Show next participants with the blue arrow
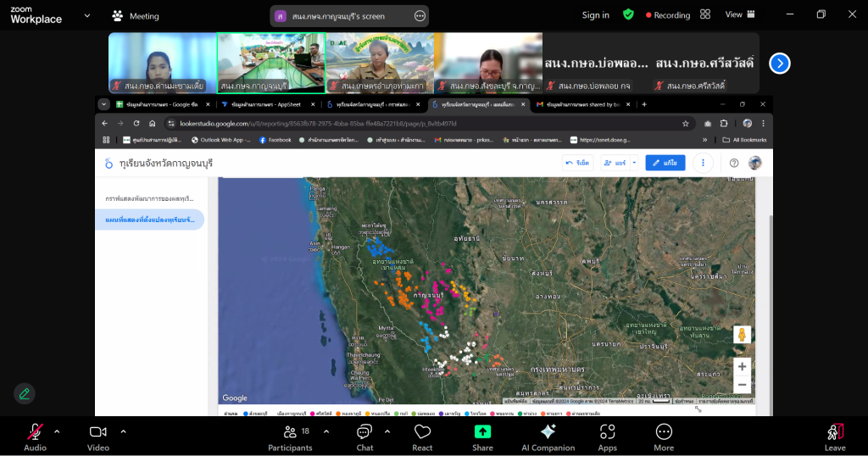The width and height of the screenshot is (868, 456). pos(779,64)
